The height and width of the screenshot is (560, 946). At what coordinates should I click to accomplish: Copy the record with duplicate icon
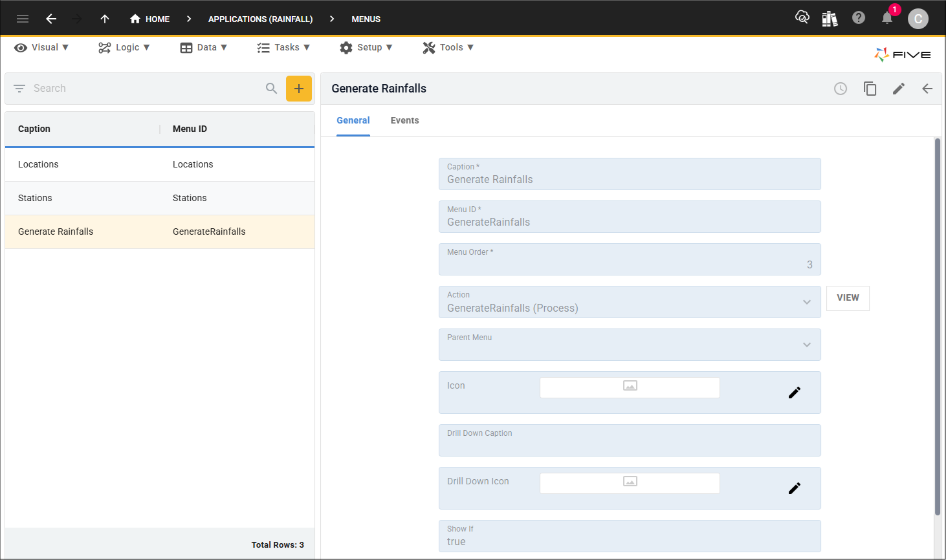[x=870, y=89]
